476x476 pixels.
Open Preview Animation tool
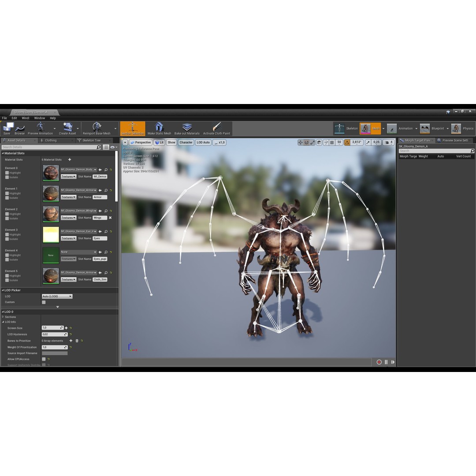[40, 128]
